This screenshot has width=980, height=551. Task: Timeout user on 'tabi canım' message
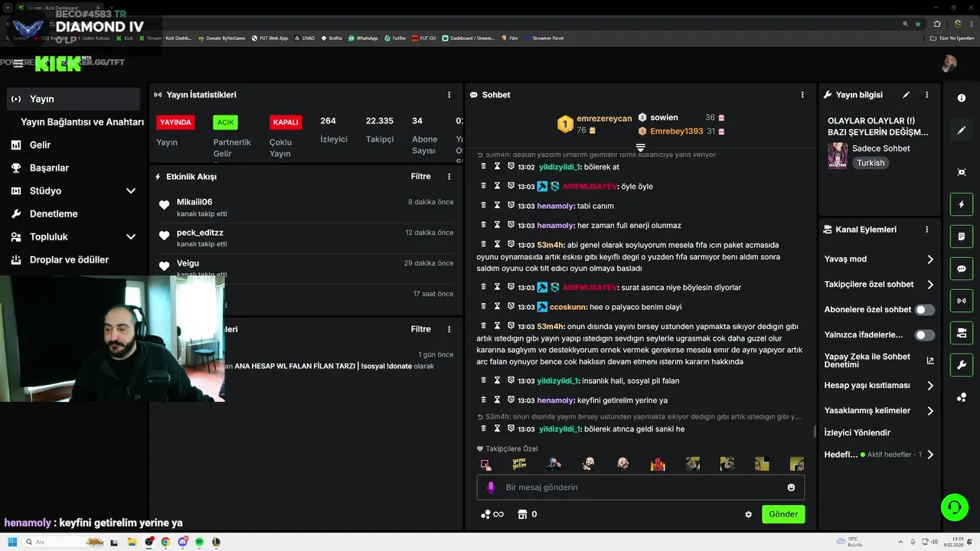point(497,205)
